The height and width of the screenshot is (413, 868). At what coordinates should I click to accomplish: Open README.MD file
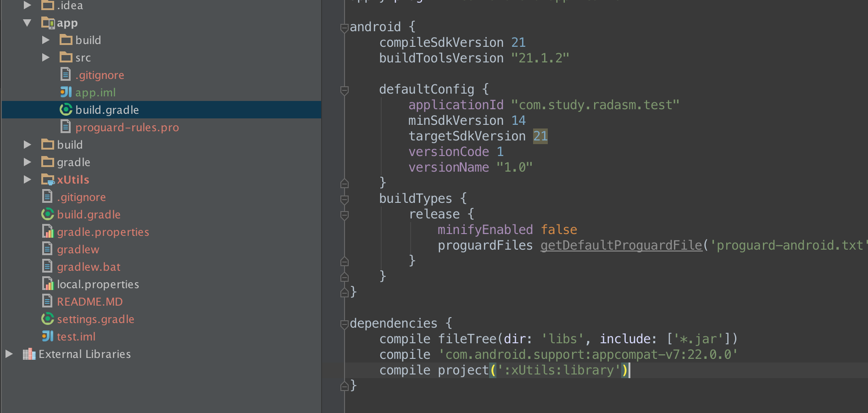tap(90, 301)
